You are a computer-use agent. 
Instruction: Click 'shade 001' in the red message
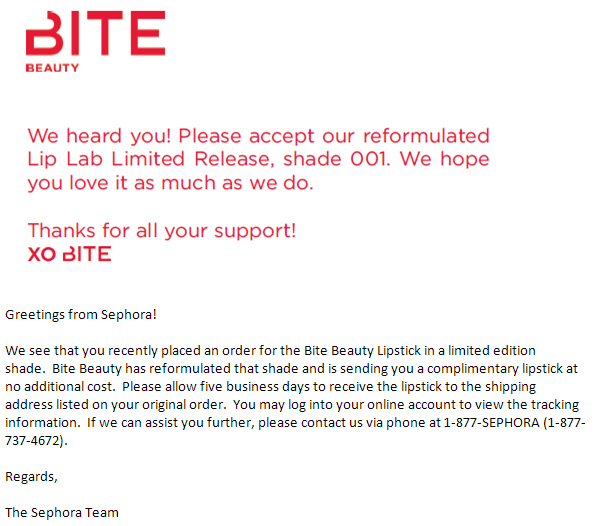tap(336, 159)
